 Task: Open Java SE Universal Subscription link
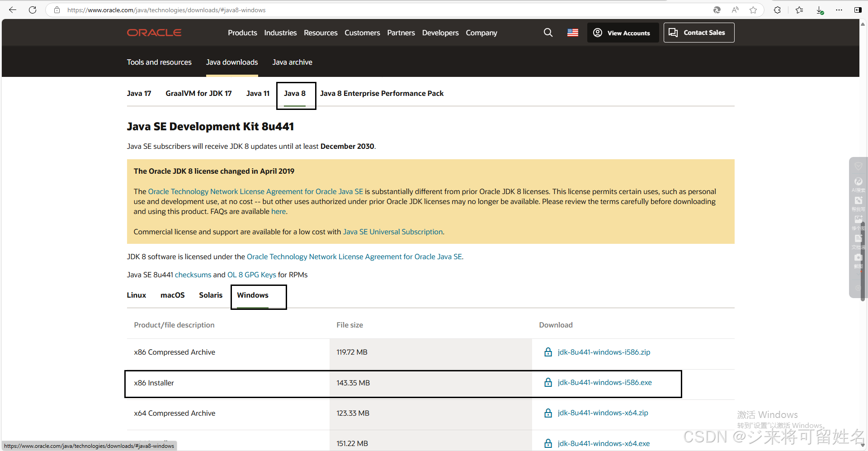[x=393, y=232]
